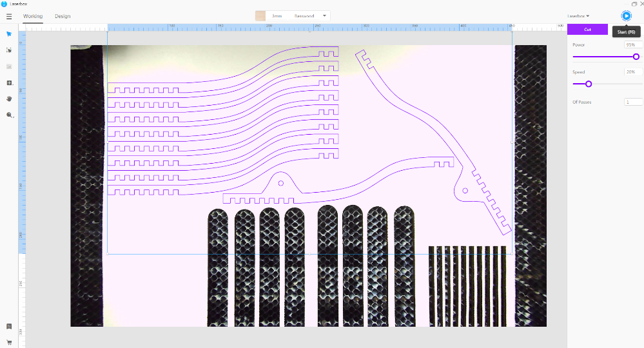The height and width of the screenshot is (348, 644).
Task: Click the Power percentage input field
Action: (633, 44)
